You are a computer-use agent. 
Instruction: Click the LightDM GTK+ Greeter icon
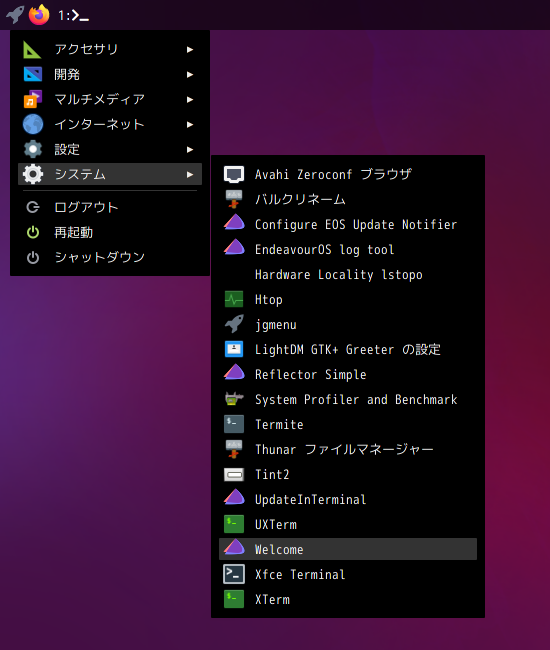click(x=234, y=349)
